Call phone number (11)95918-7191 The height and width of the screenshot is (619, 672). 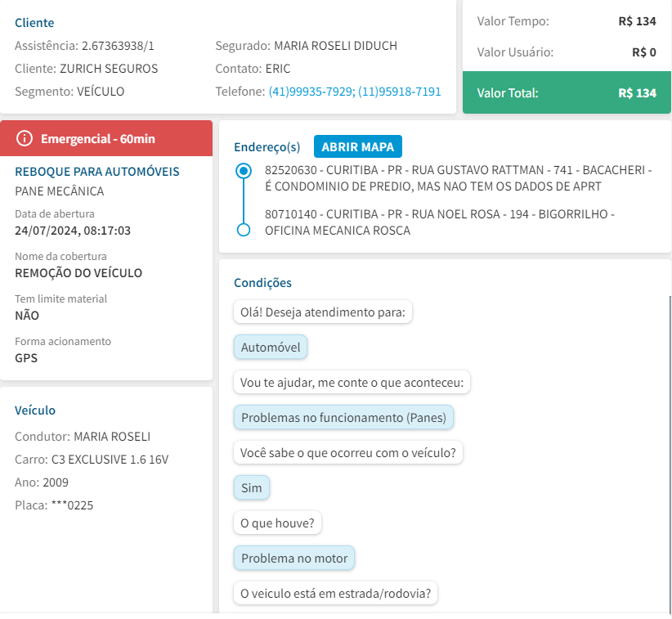point(400,92)
